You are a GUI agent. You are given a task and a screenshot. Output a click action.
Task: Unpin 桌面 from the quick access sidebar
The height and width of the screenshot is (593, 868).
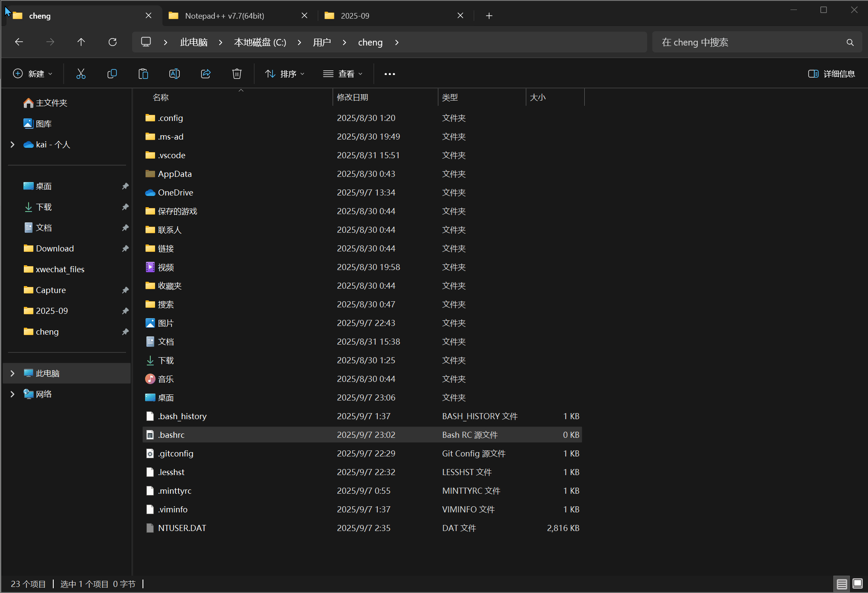point(125,186)
